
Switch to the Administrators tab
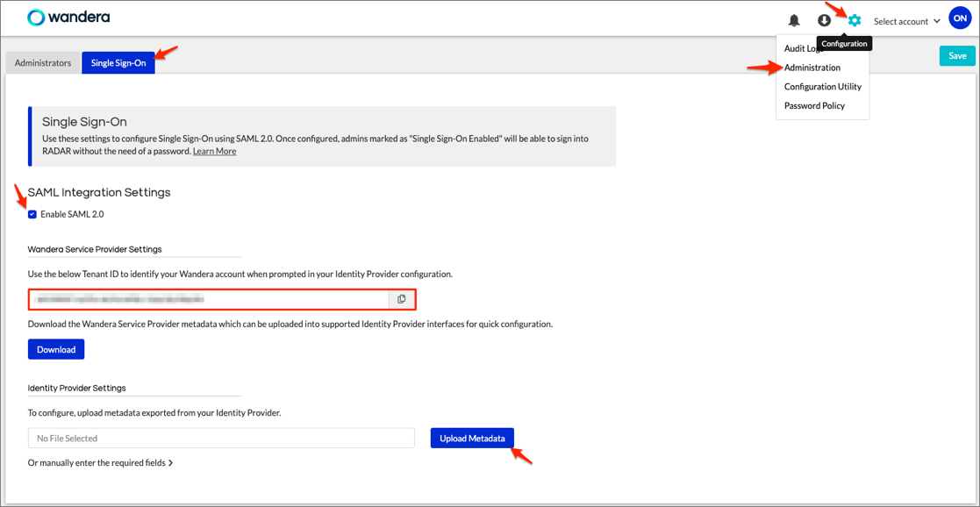pyautogui.click(x=43, y=63)
